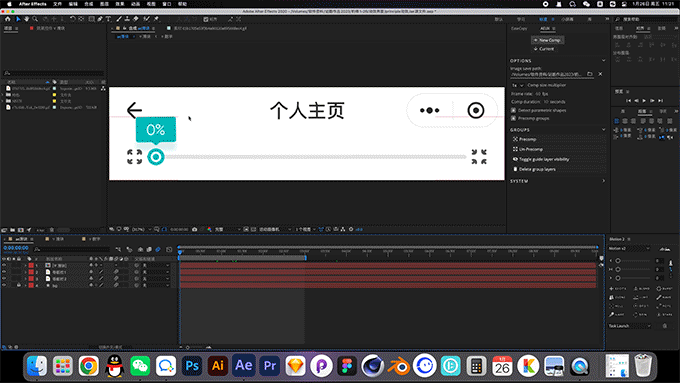The width and height of the screenshot is (680, 383).
Task: Open Premiere Pro from the dock
Action: click(270, 366)
